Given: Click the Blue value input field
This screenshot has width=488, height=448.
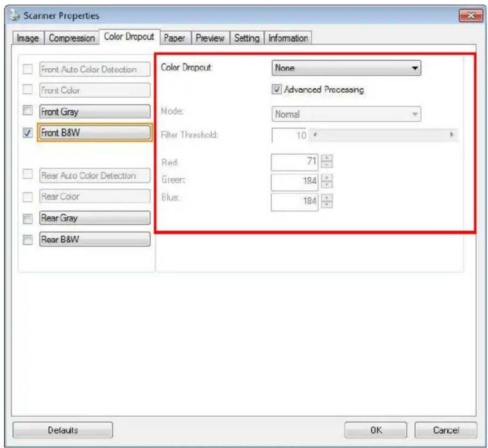Looking at the screenshot, I should (x=294, y=202).
